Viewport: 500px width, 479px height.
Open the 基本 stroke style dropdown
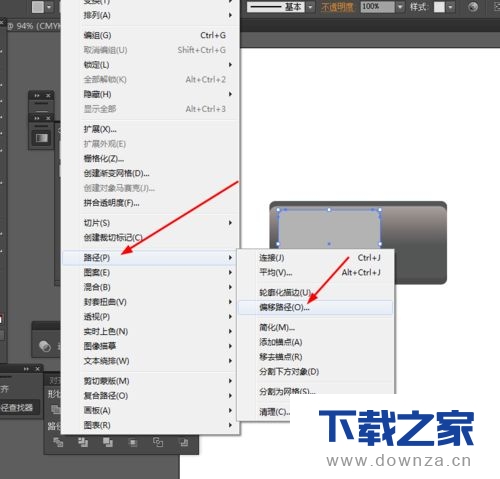pos(310,7)
